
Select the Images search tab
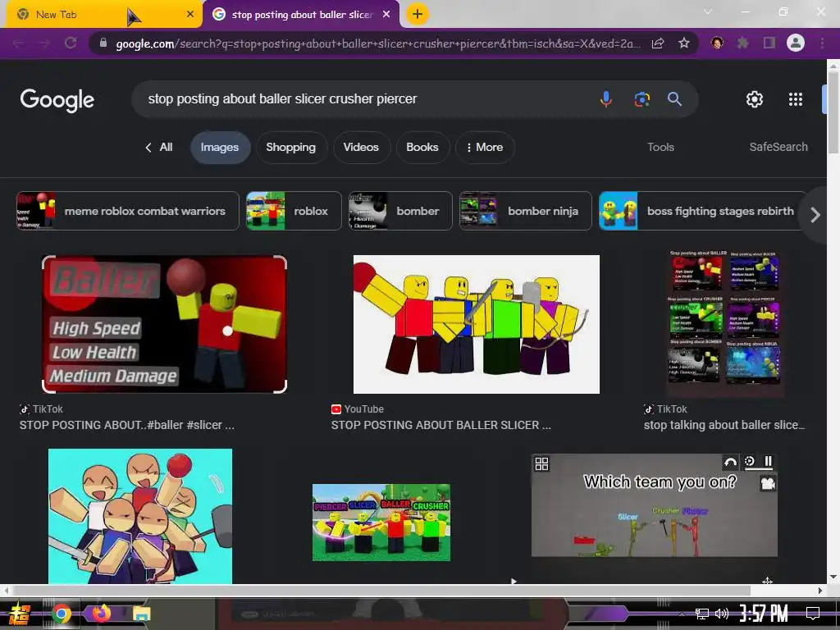click(220, 148)
